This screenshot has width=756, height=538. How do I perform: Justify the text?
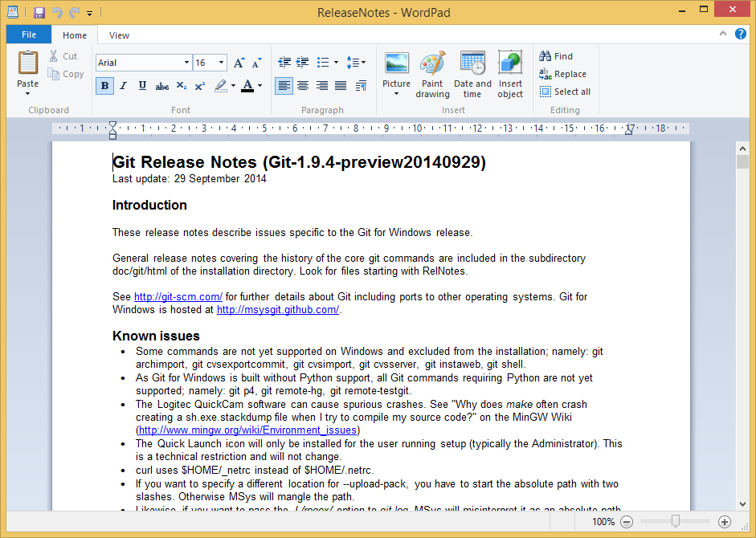(x=341, y=86)
